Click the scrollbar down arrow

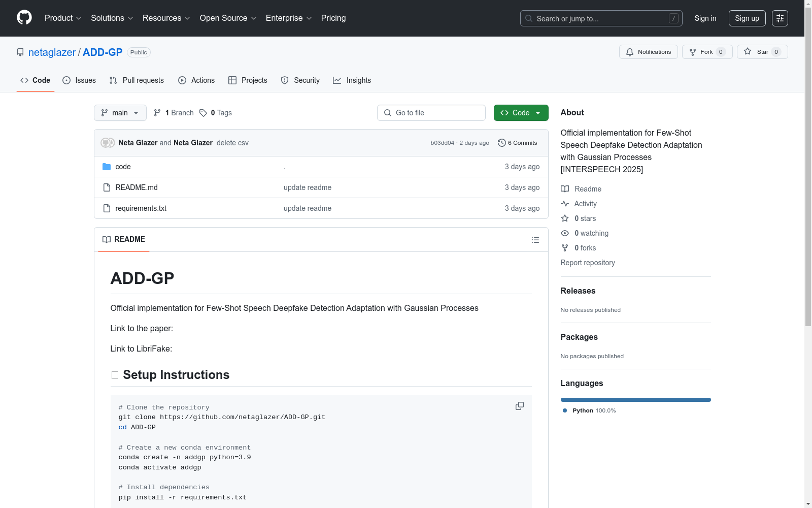pos(808,504)
